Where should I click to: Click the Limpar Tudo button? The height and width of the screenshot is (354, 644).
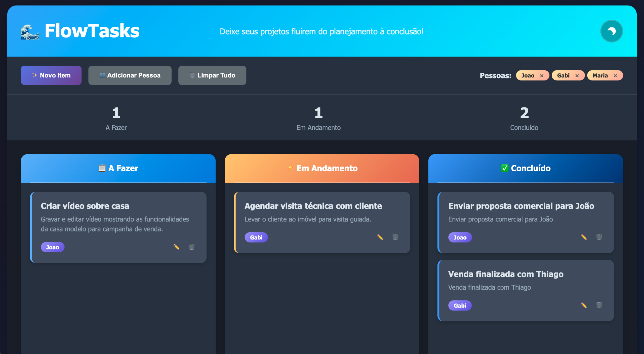(212, 75)
